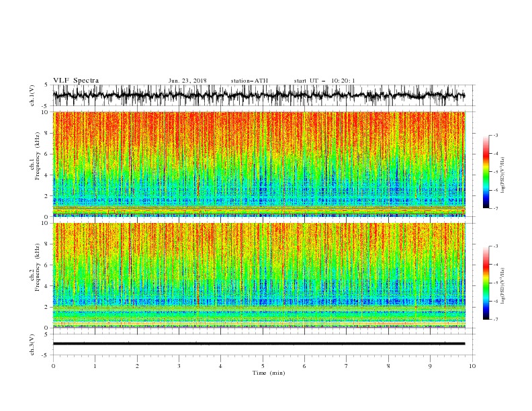Screen dimensions: 532x411
Task: Click the ch.1 Frequency (kHz) axis label
Action: (36, 156)
